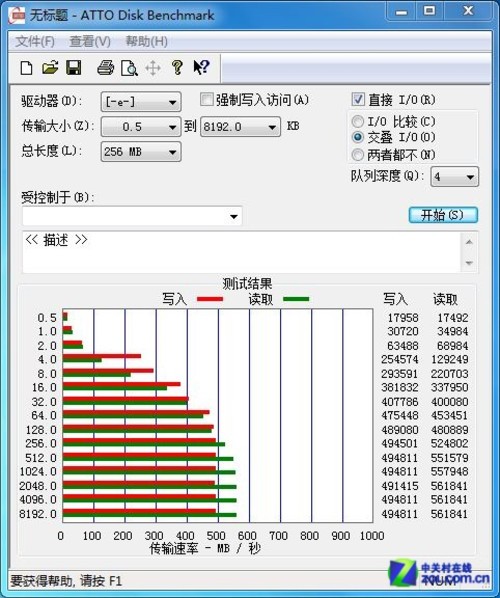Click the 128.0 row label in chart
The height and width of the screenshot is (598, 500).
point(41,430)
